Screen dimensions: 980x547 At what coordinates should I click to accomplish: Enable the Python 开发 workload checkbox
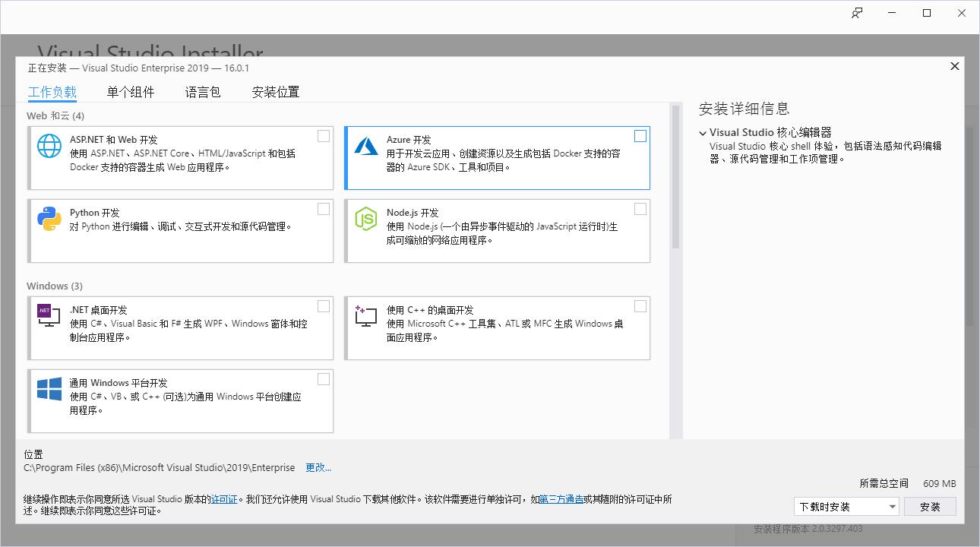point(324,209)
